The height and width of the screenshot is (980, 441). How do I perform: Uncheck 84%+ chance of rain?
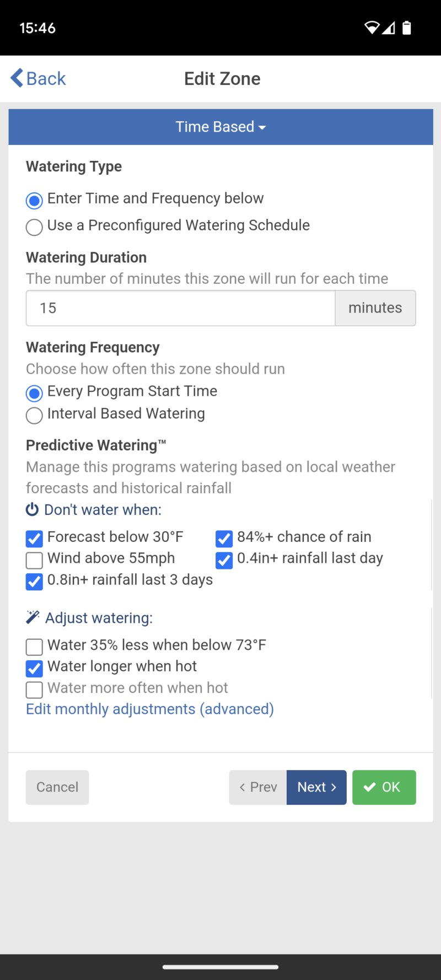click(224, 539)
